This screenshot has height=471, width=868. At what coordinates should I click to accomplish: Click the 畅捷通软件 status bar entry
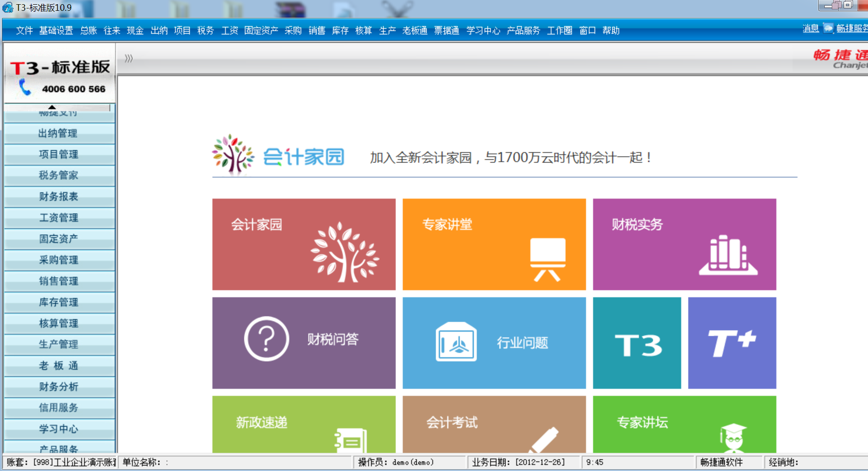pos(728,463)
